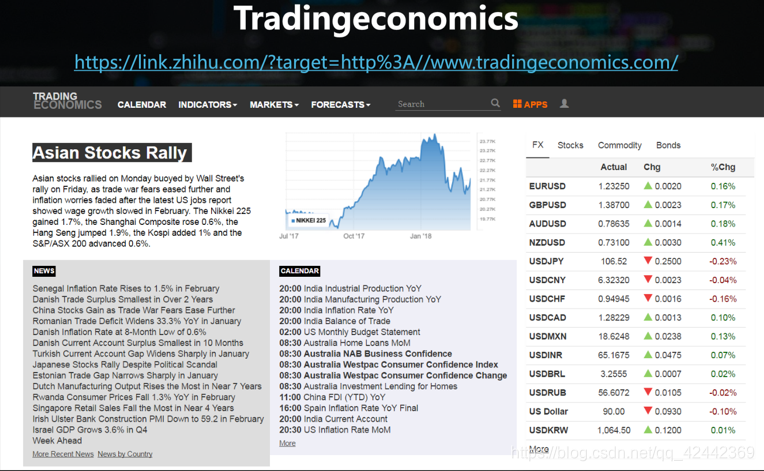Click the Trading Economics logo
Screen dimensions: 764x471
tap(67, 100)
